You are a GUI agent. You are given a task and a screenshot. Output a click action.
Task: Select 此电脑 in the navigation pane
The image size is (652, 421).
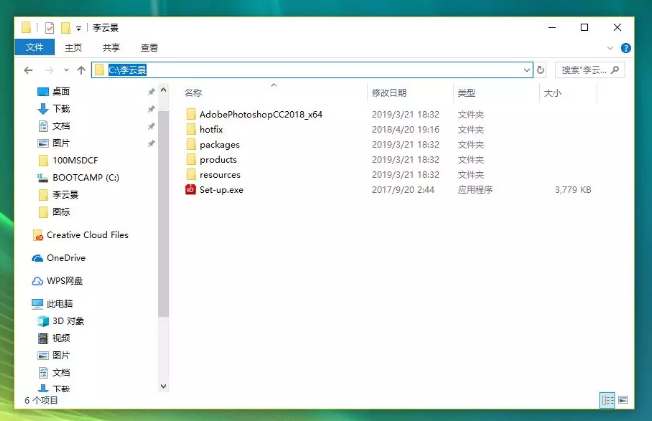click(59, 304)
